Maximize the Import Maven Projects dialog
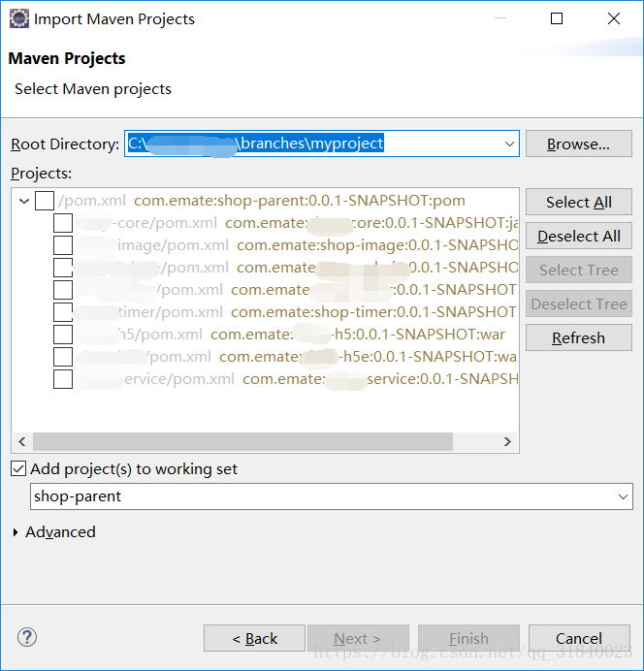Screen dimensions: 644x671 tap(557, 18)
